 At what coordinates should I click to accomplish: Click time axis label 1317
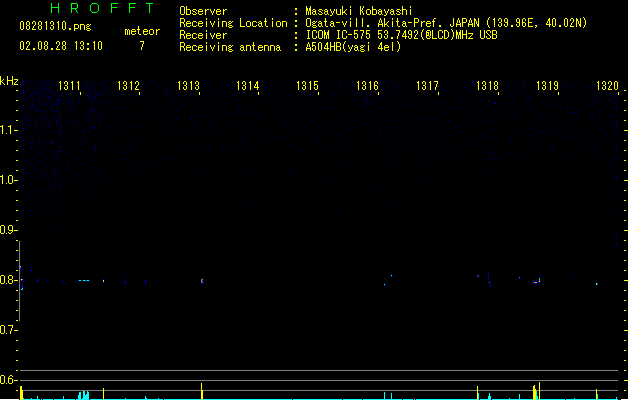coord(427,86)
